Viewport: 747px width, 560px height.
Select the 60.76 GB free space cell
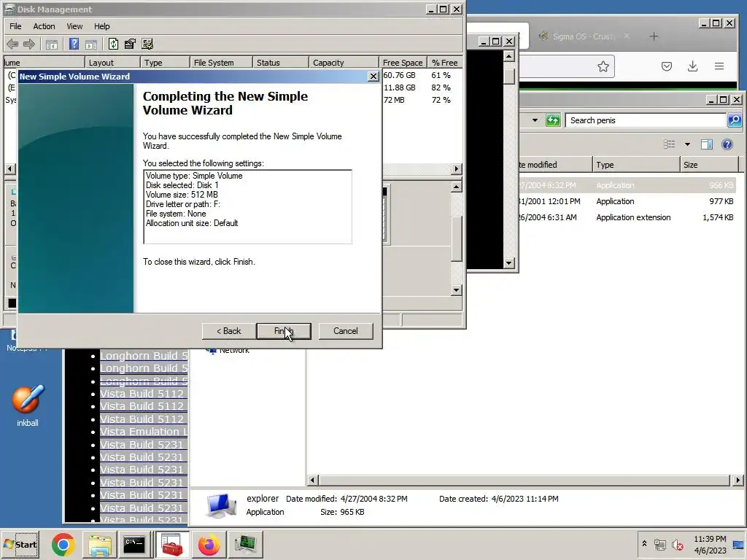tap(400, 75)
